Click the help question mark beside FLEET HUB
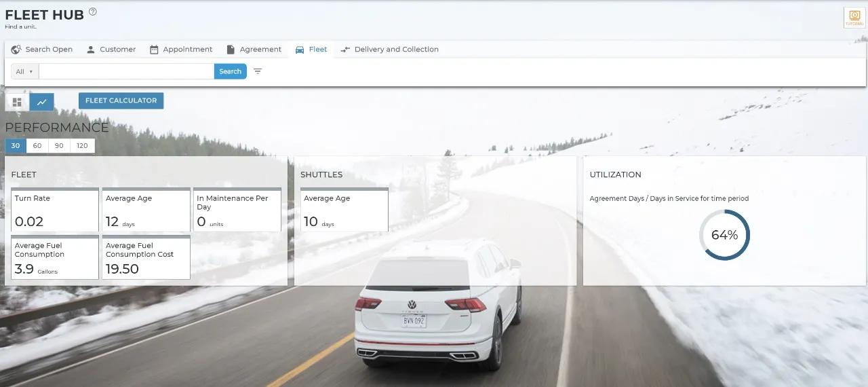This screenshot has height=387, width=868. coord(93,12)
